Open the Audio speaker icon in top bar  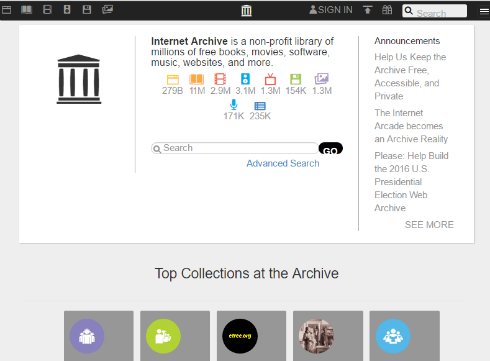[x=67, y=10]
